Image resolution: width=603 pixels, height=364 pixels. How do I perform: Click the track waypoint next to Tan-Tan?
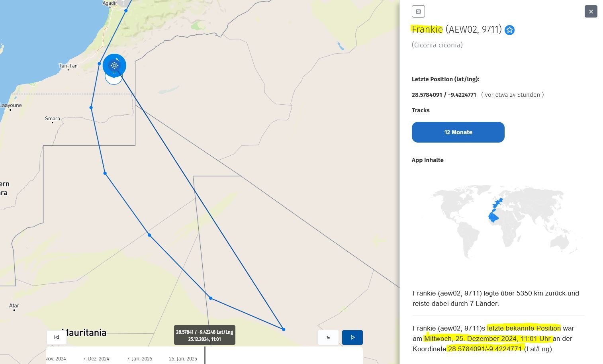[100, 64]
